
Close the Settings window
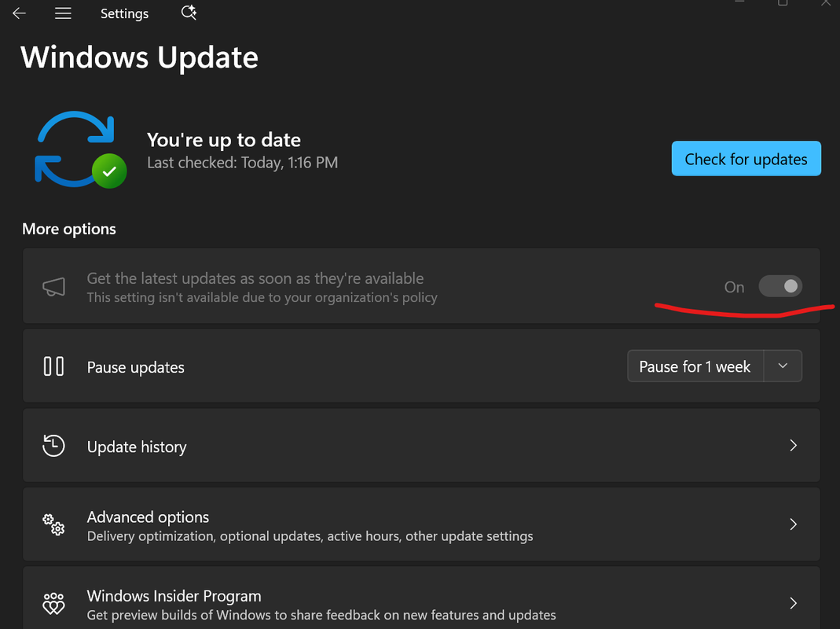coord(826,3)
